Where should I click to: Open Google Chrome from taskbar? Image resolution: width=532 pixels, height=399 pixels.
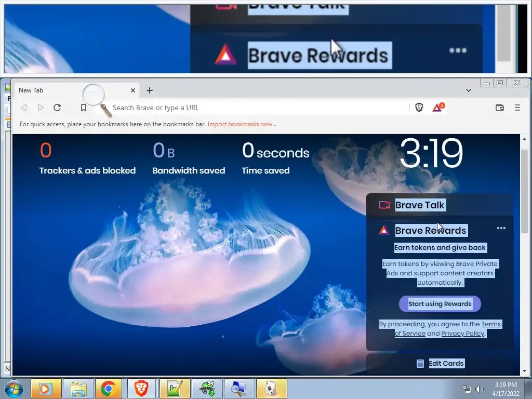(x=109, y=389)
